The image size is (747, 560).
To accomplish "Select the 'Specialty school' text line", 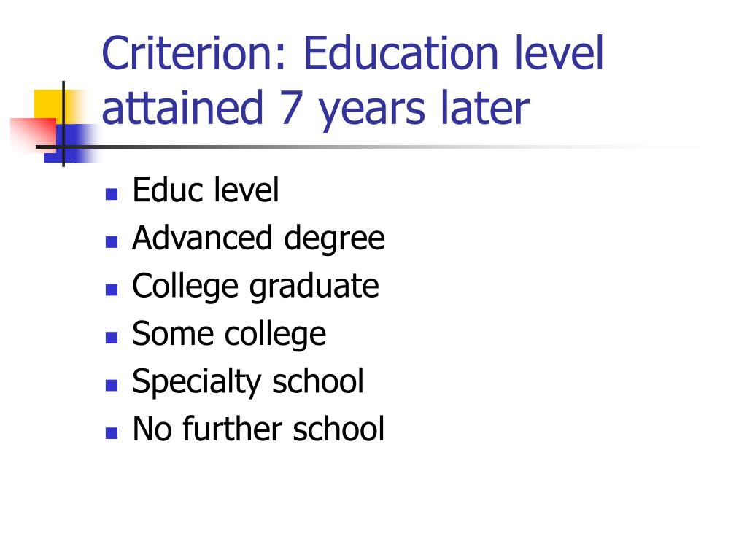I will 248,381.
